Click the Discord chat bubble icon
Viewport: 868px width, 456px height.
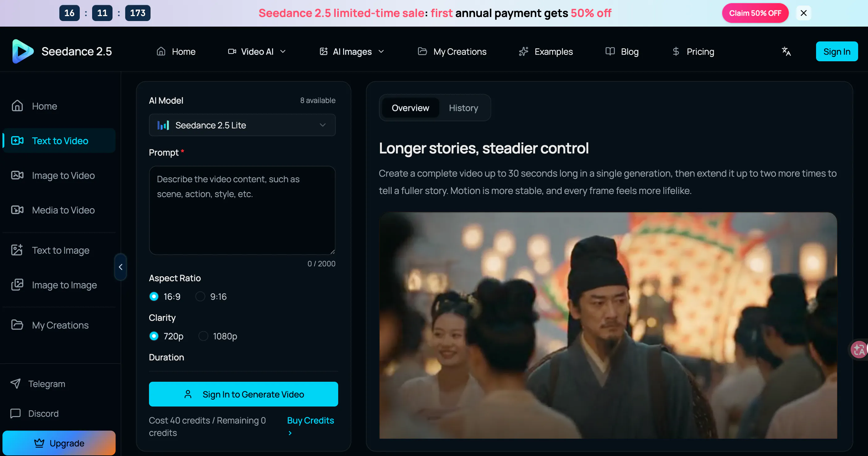pos(15,413)
